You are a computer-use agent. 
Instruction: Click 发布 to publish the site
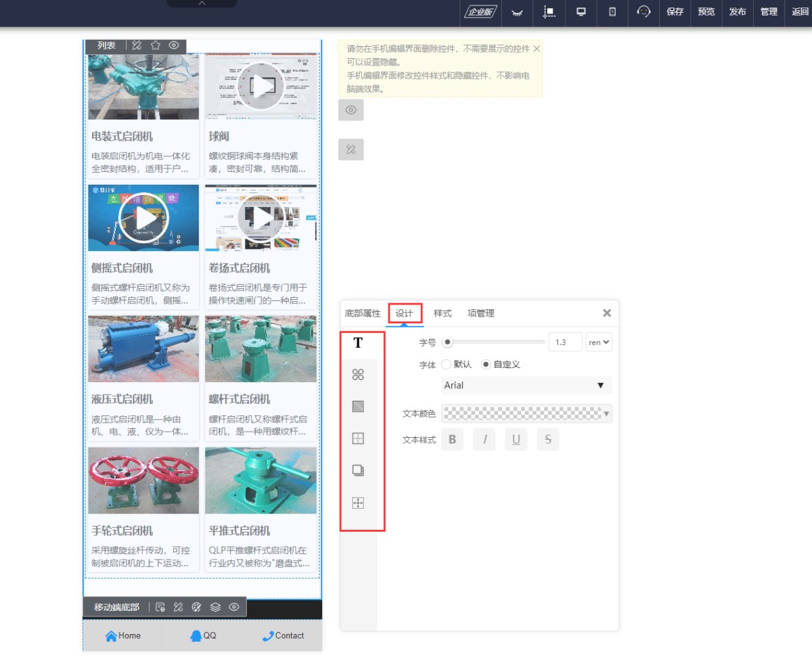737,12
